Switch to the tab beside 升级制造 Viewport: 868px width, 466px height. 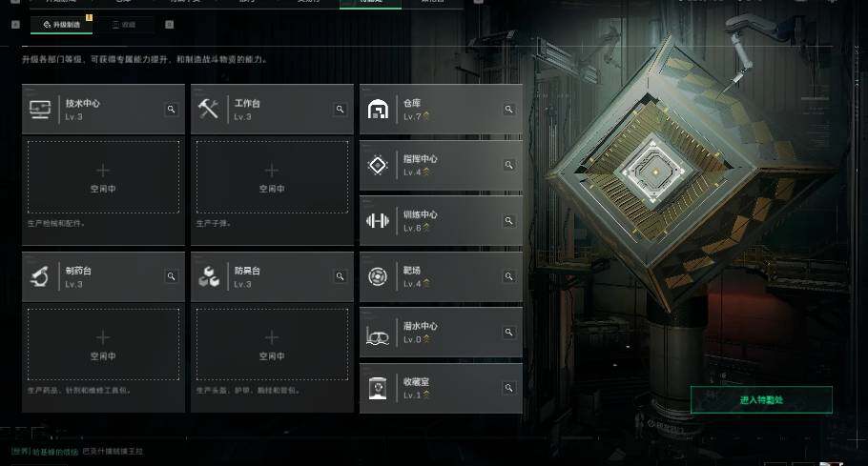124,25
